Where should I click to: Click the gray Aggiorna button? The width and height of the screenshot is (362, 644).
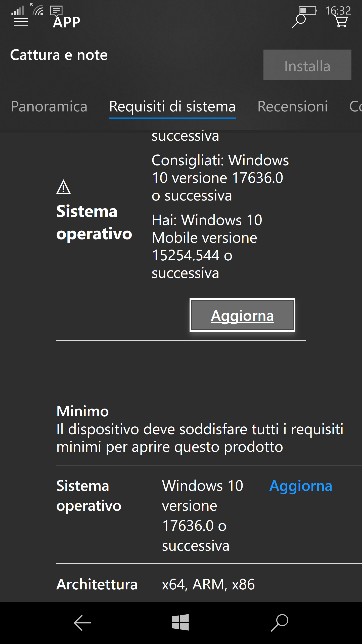pyautogui.click(x=242, y=315)
